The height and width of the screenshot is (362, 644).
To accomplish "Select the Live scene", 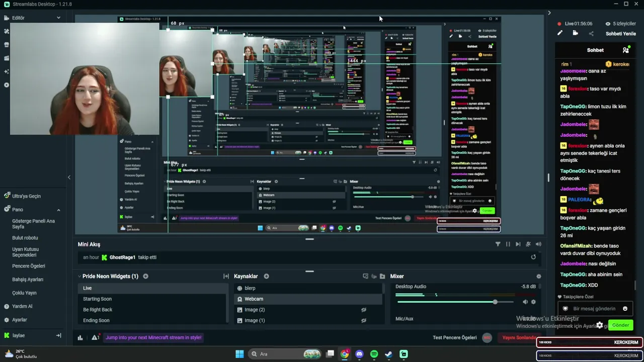I will pos(152,288).
